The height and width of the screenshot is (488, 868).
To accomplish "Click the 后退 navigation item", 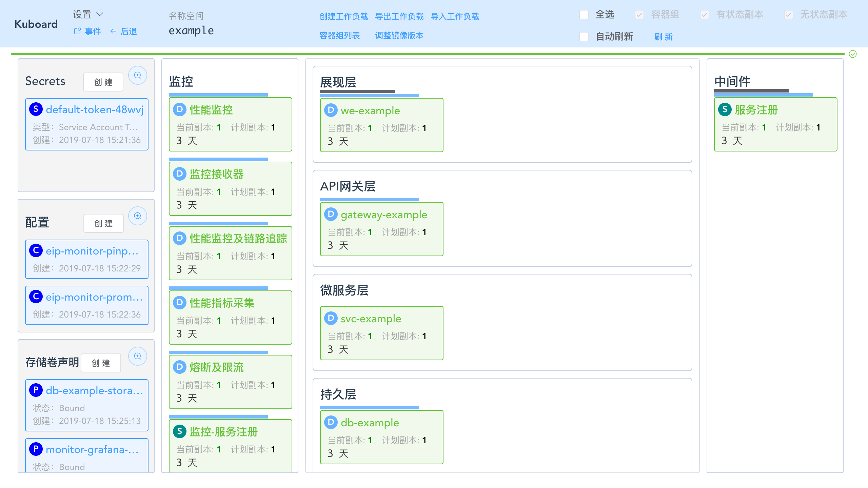I will tap(129, 31).
